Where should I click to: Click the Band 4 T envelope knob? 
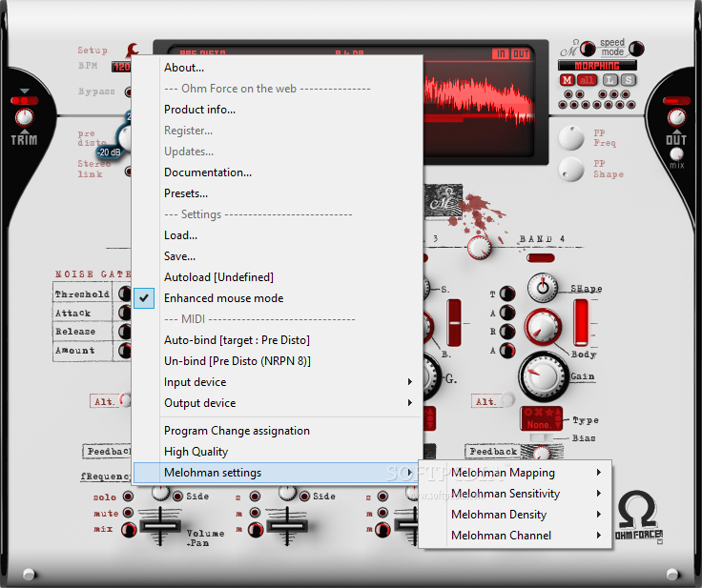pos(507,294)
